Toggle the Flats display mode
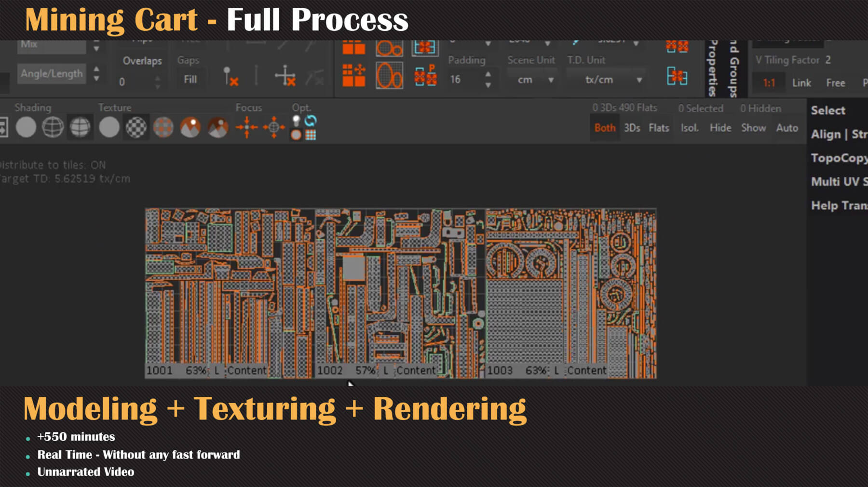This screenshot has height=487, width=868. [659, 128]
